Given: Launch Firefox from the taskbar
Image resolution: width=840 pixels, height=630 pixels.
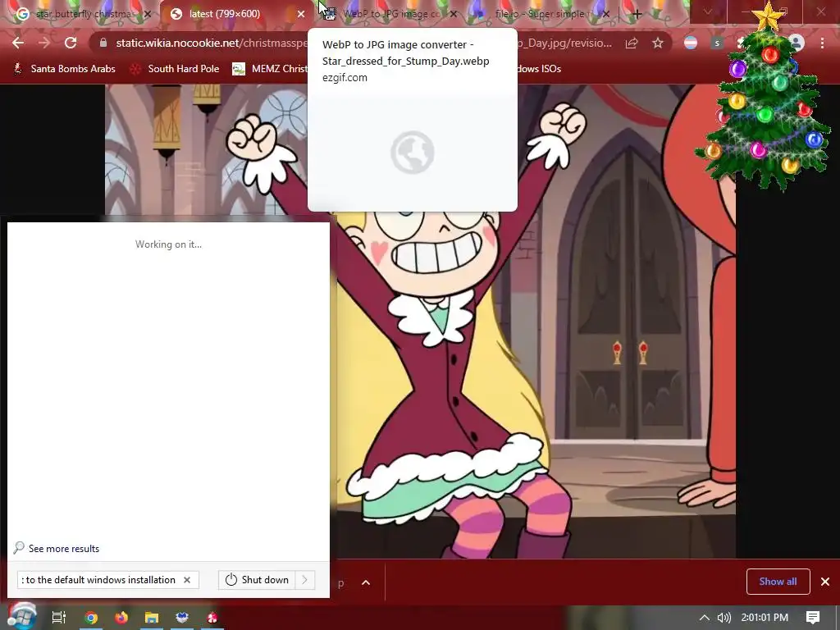Looking at the screenshot, I should [x=121, y=618].
